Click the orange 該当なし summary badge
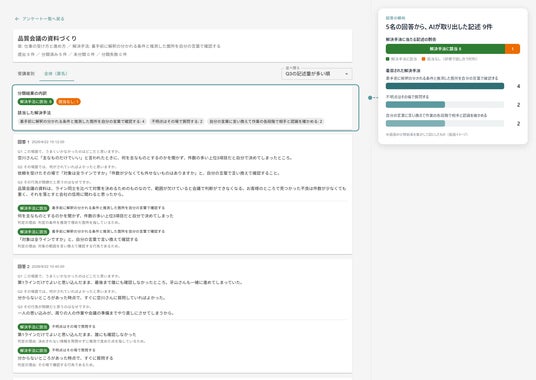This screenshot has height=380, width=536. click(x=68, y=102)
